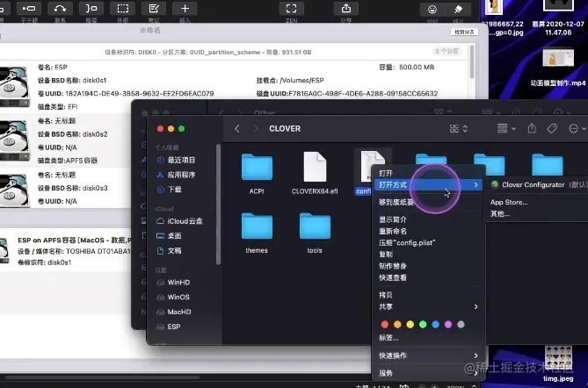588x388 pixels.
Task: Select the 截屏 2020-12-07 desktop file
Action: point(558,18)
